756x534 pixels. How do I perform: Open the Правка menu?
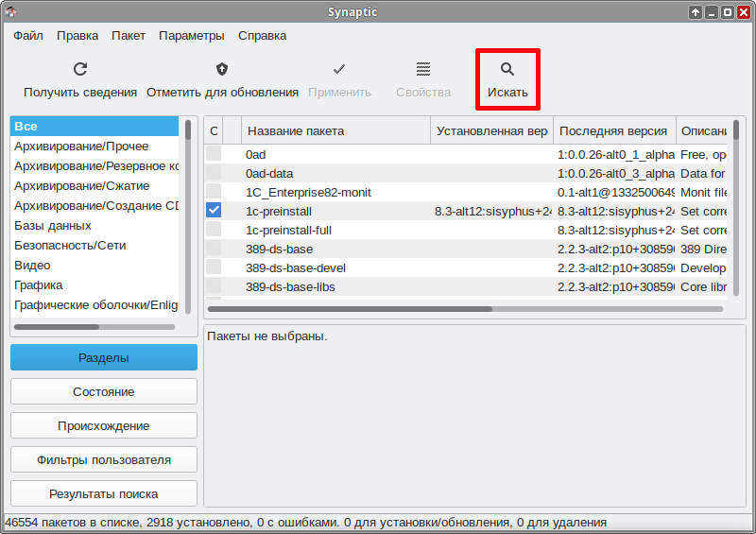click(x=77, y=36)
